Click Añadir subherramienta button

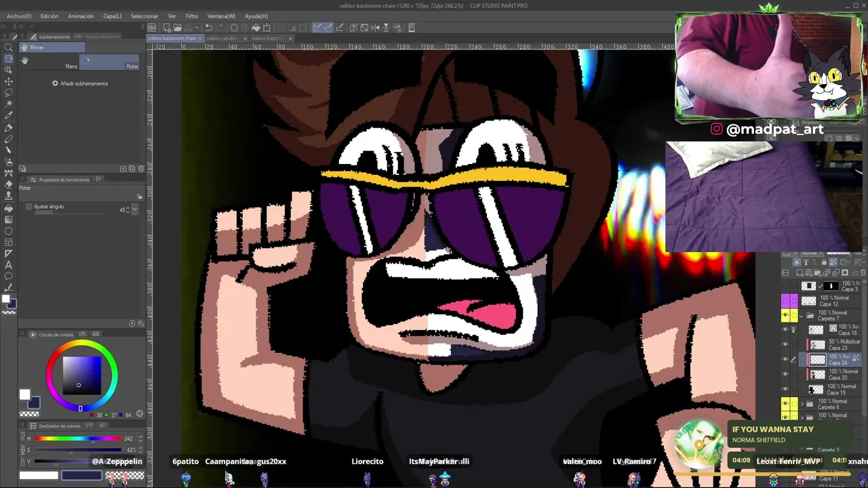[80, 83]
